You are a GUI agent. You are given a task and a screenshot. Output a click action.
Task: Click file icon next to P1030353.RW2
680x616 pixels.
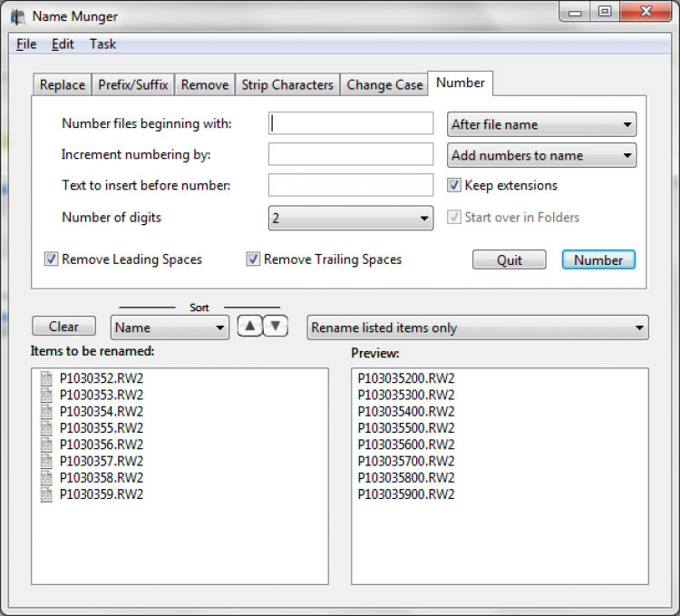click(x=46, y=395)
